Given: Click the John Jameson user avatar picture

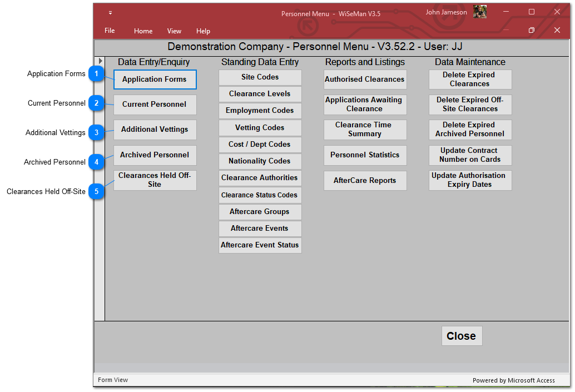Looking at the screenshot, I should (x=479, y=12).
